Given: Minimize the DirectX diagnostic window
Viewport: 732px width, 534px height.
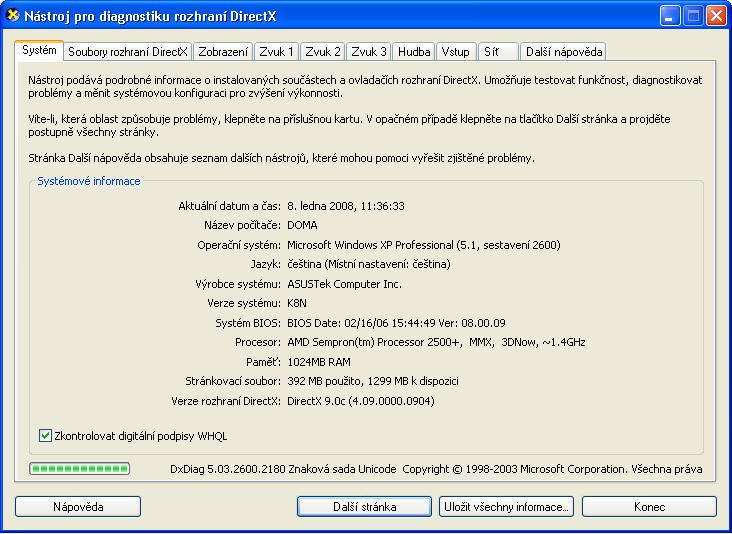Looking at the screenshot, I should pos(670,16).
